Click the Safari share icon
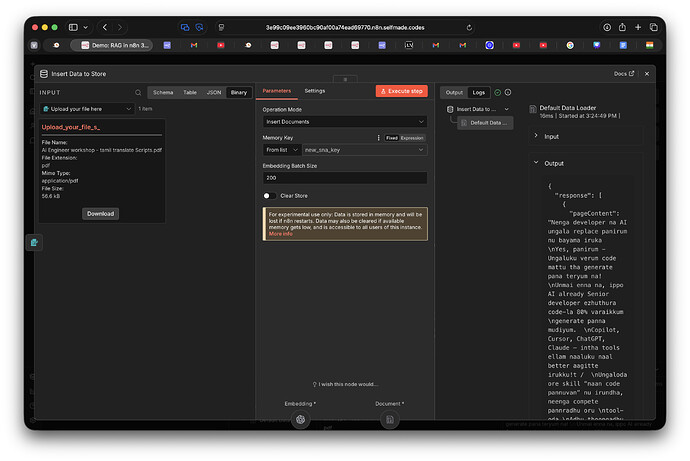The image size is (690, 461). (x=622, y=27)
